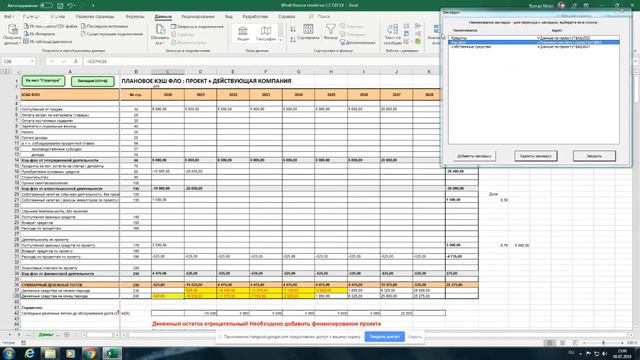Open the Help ribbon tab
The image size is (640, 360).
287,17
